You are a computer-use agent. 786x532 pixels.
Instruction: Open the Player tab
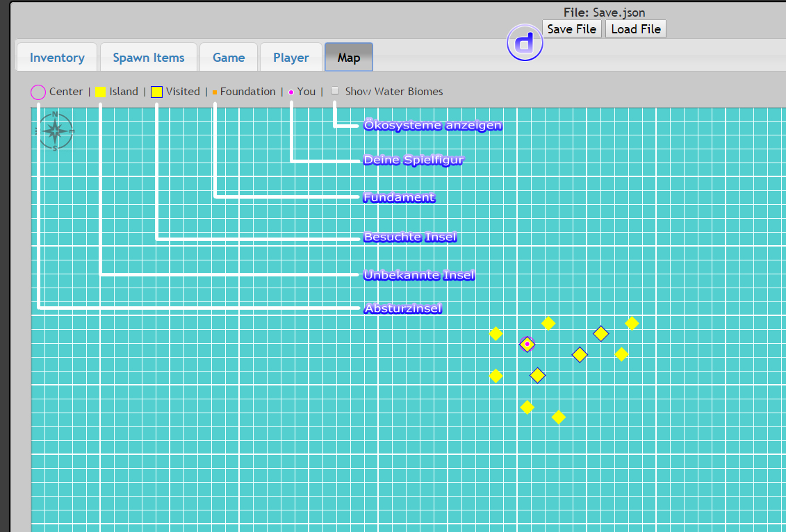point(291,58)
